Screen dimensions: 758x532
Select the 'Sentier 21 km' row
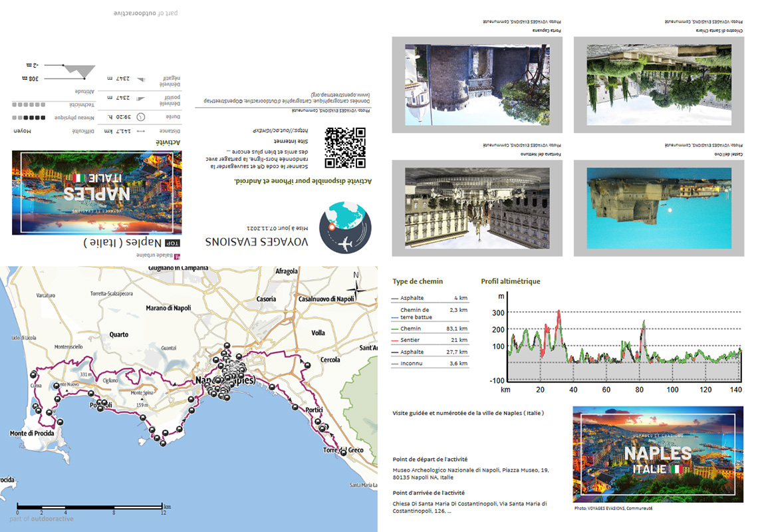click(x=430, y=340)
